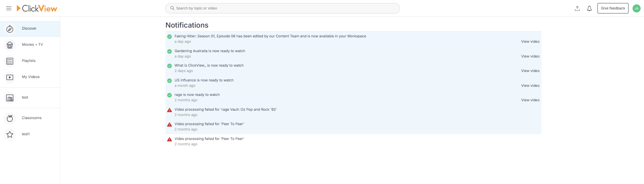Viewport: 644px width, 184px height.
Task: Open Movies + TV popcorn icon
Action: [10, 45]
